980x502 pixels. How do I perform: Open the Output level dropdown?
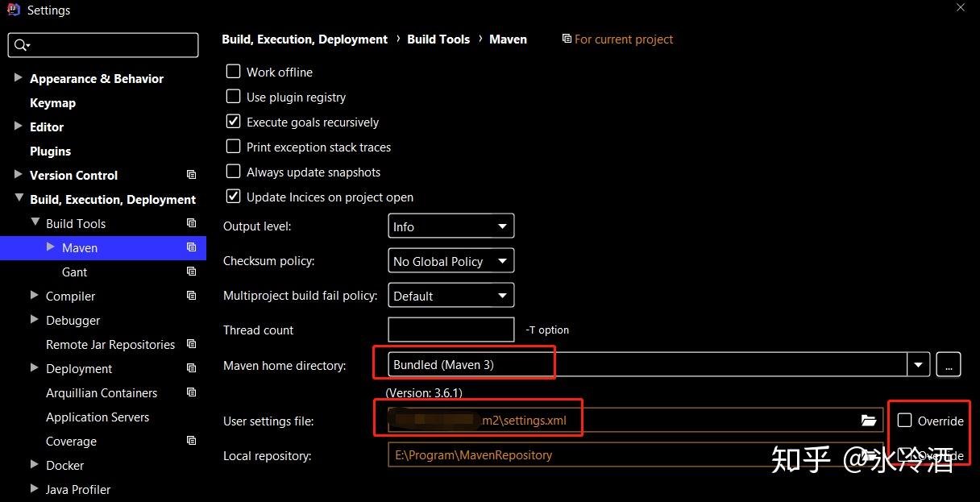click(451, 226)
